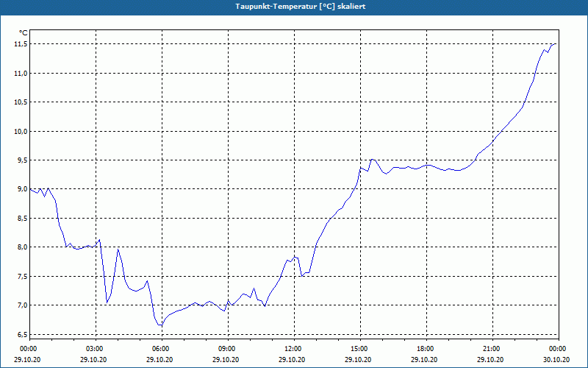Click the 03:00 time axis label
588x368 pixels.
(96, 349)
